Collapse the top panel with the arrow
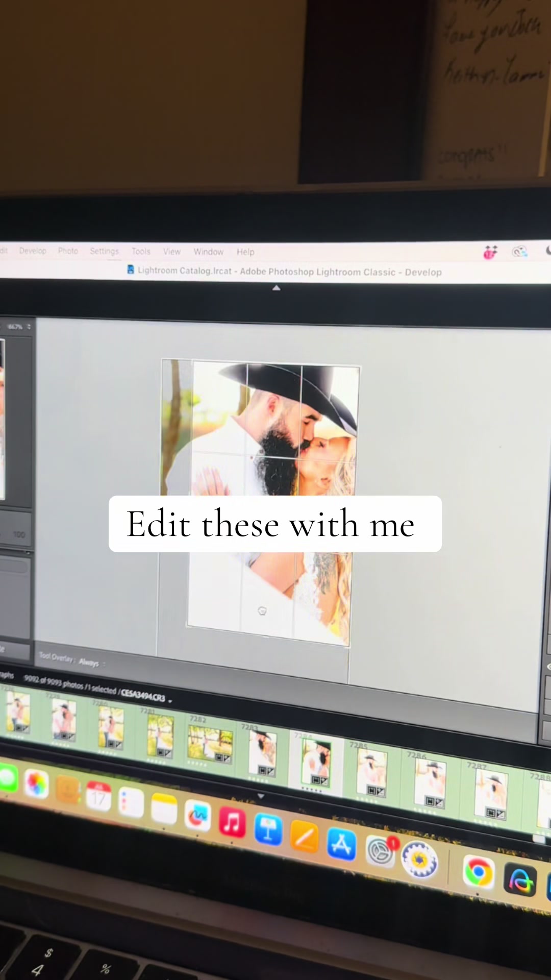The image size is (551, 980). 276,288
